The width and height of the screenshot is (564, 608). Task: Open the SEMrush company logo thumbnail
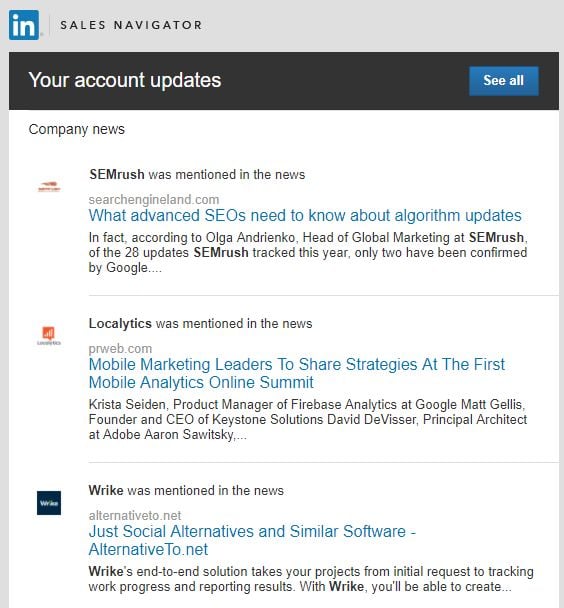(x=49, y=187)
